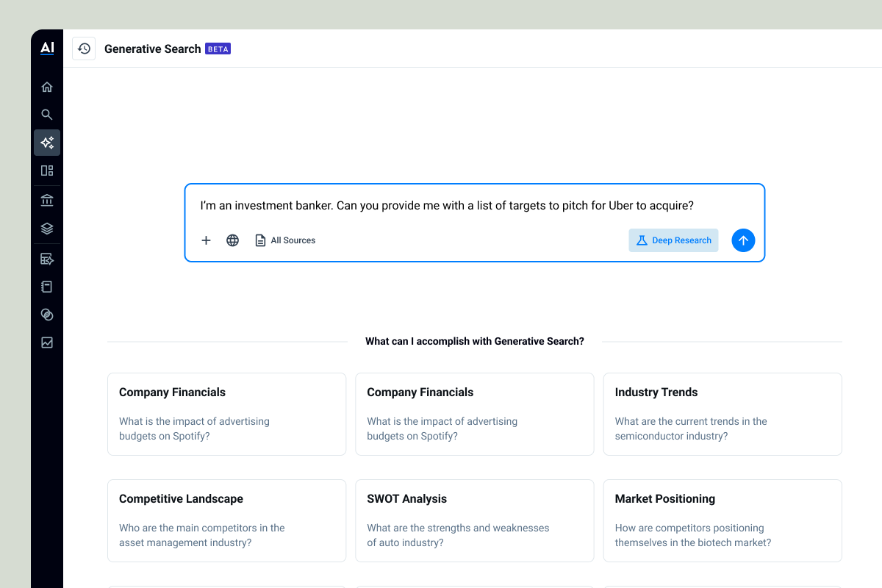Select the sparkle Generative Search sidebar icon
Screen dimensions: 882x588
47,143
